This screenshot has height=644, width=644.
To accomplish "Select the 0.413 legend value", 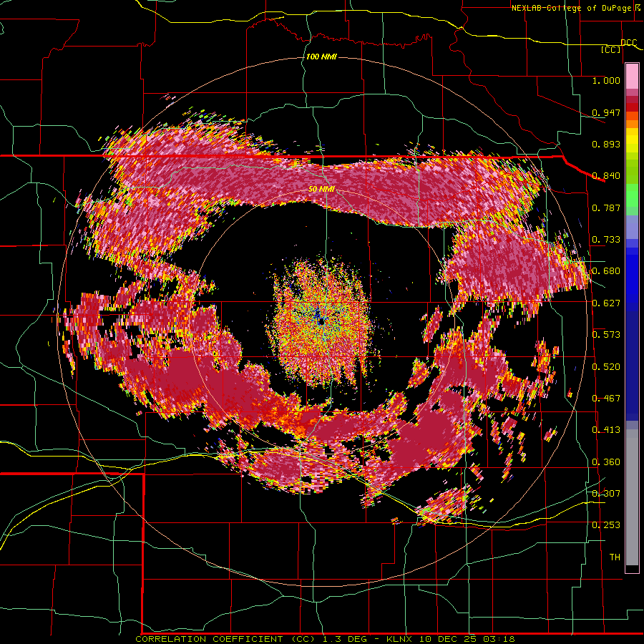I will click(606, 430).
